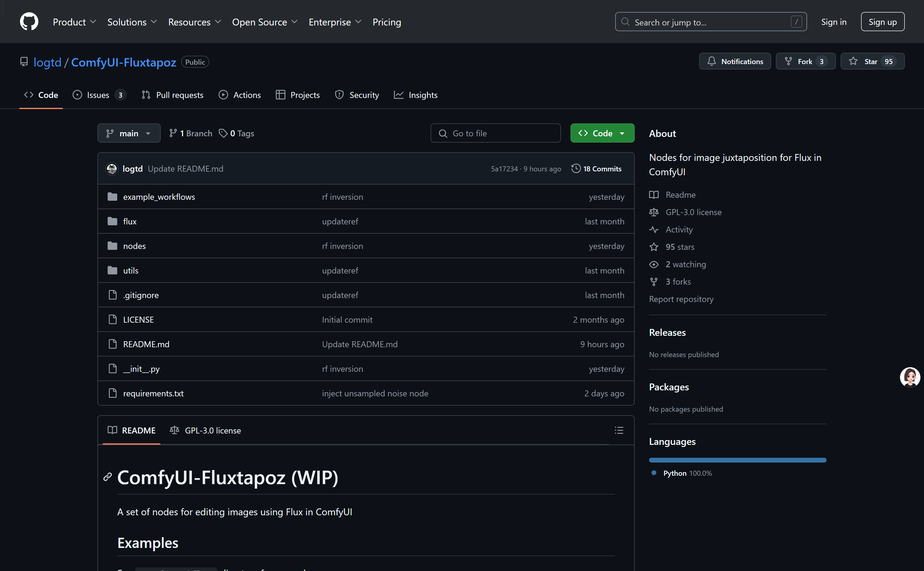Open the 'Initial commit' message link
This screenshot has height=571, width=924.
click(347, 319)
